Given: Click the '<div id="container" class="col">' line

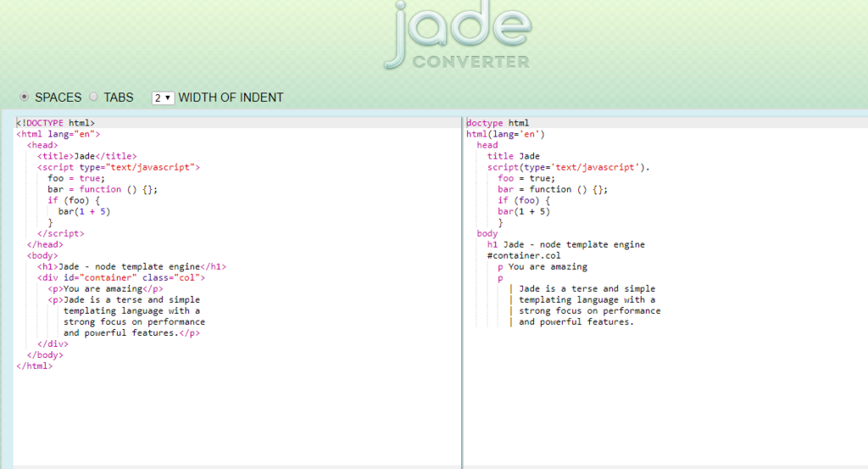Looking at the screenshot, I should [121, 278].
